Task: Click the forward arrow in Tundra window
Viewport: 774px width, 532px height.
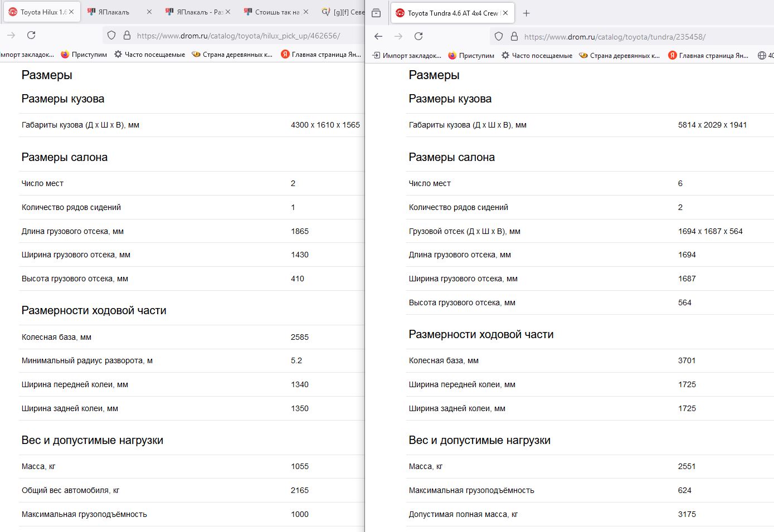Action: tap(398, 36)
